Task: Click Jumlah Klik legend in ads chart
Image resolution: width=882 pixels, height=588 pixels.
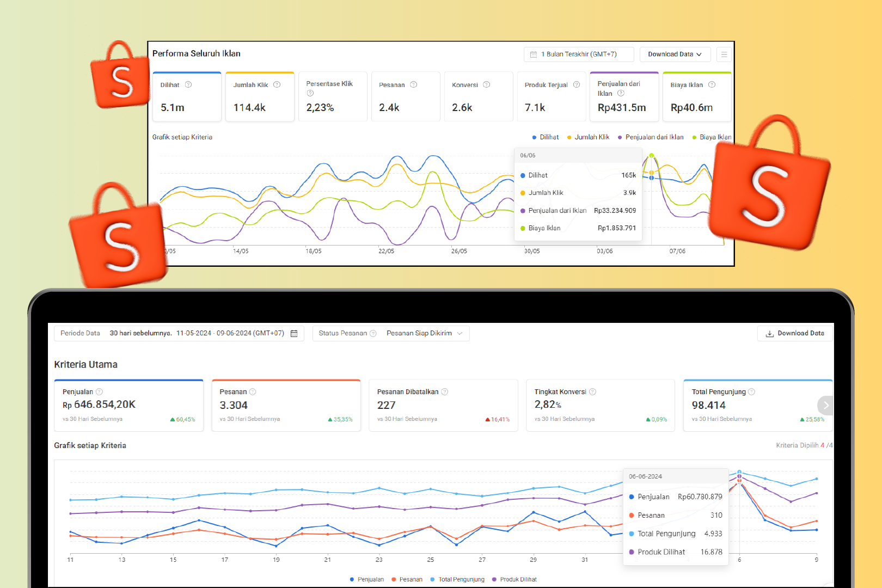Action: (588, 137)
